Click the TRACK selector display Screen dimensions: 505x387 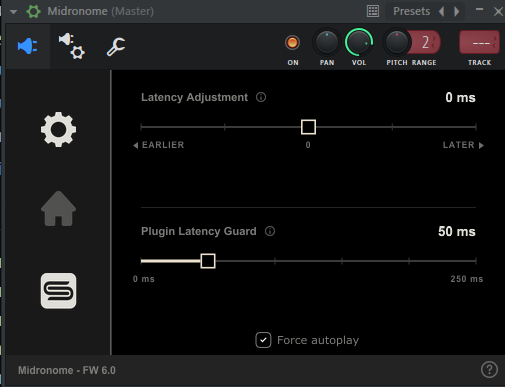click(479, 42)
